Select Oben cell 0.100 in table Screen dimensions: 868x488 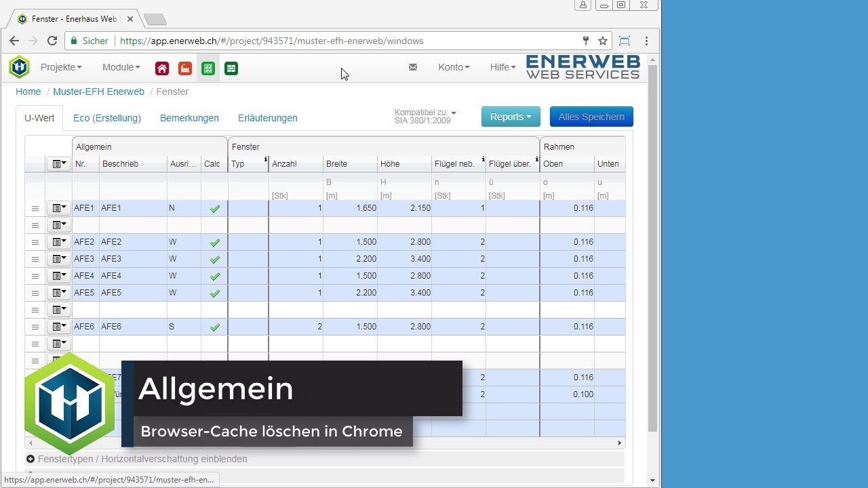(567, 394)
